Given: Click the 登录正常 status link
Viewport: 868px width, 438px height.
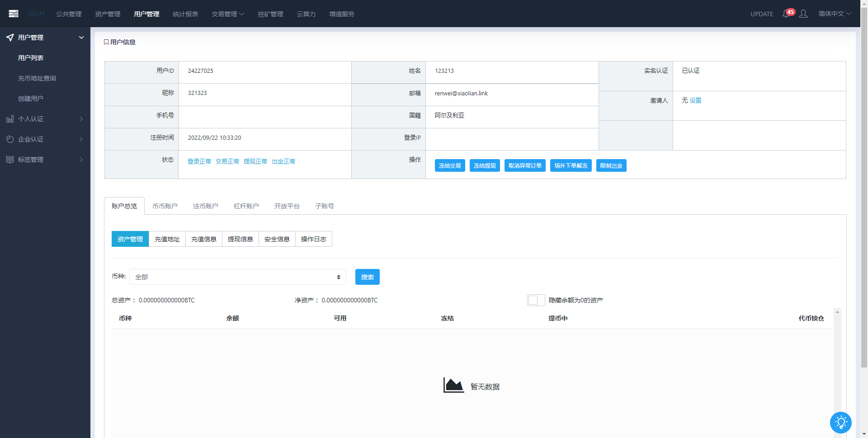Looking at the screenshot, I should pyautogui.click(x=199, y=161).
